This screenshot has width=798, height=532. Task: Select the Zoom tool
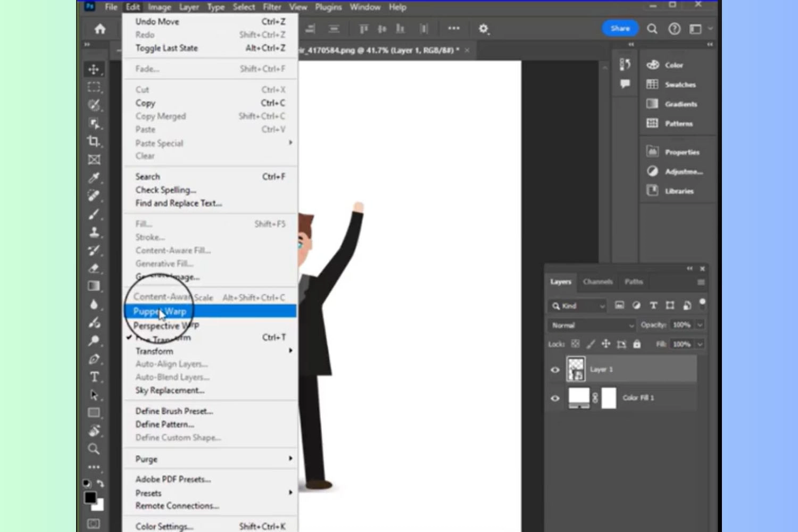94,449
